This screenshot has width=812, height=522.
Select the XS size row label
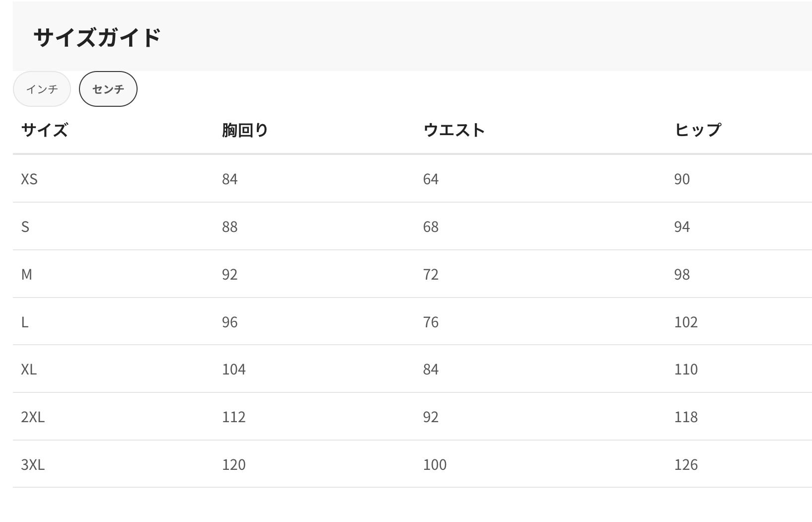pyautogui.click(x=29, y=179)
